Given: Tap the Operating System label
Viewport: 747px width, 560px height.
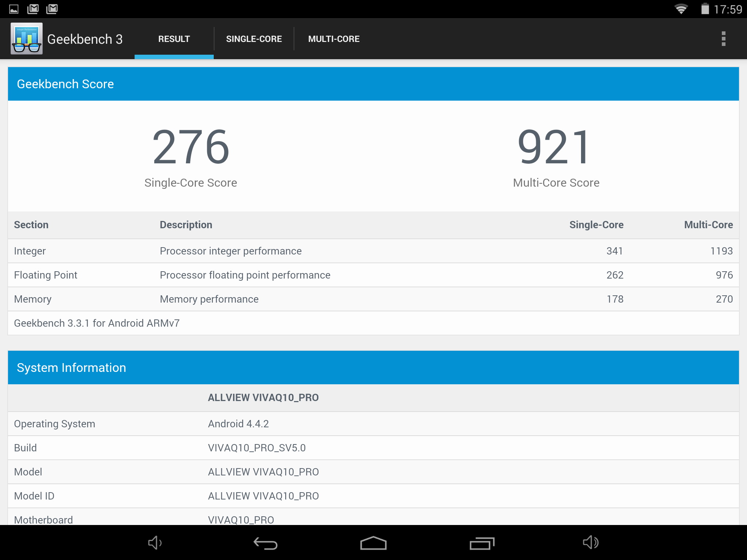Looking at the screenshot, I should (55, 424).
